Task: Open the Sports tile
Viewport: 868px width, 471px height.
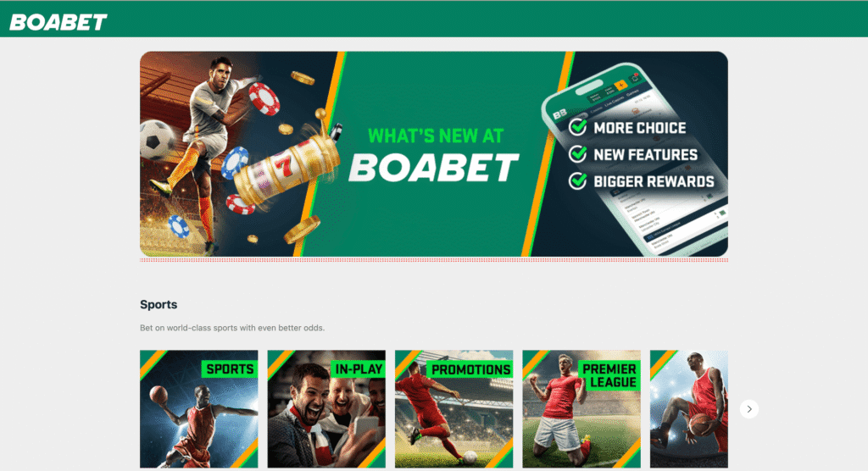Action: pos(198,409)
